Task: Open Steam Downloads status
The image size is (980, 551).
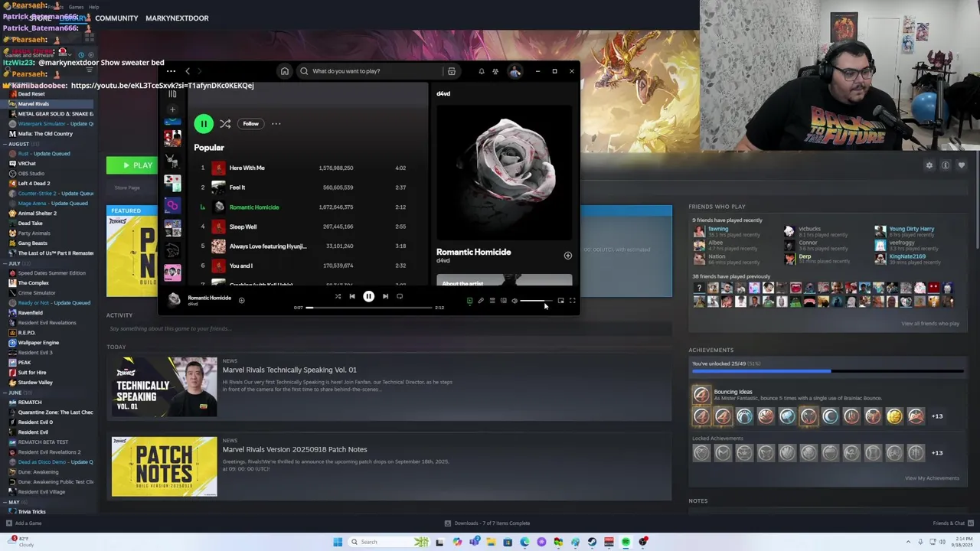Action: pos(488,523)
